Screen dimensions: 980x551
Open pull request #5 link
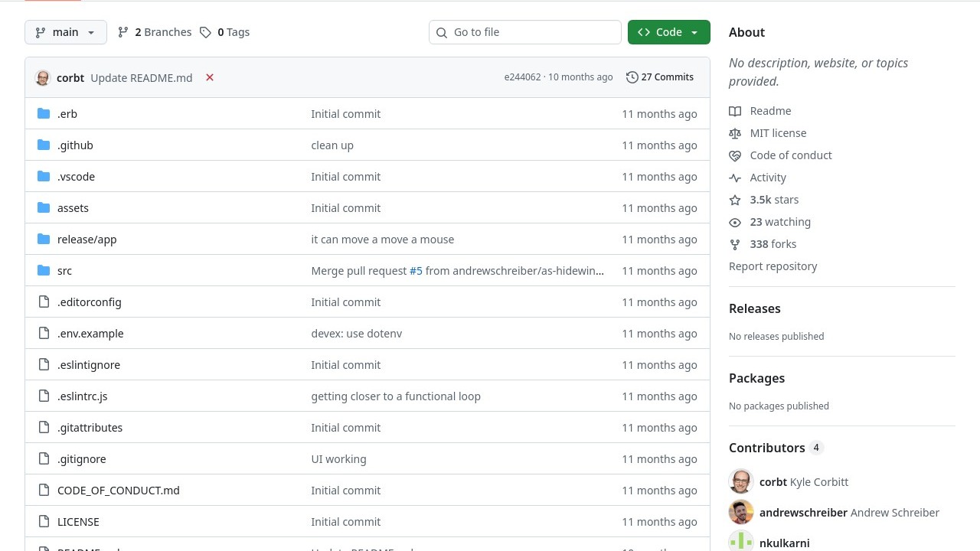pyautogui.click(x=416, y=271)
